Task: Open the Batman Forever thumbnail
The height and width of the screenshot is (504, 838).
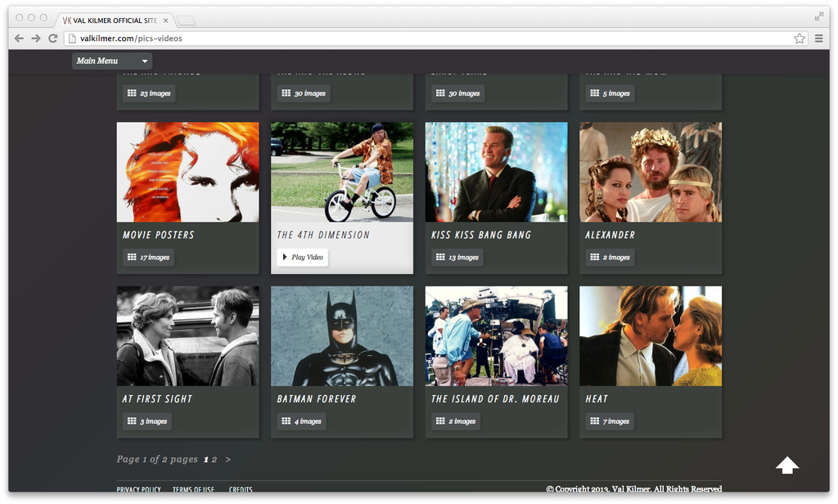Action: tap(342, 336)
